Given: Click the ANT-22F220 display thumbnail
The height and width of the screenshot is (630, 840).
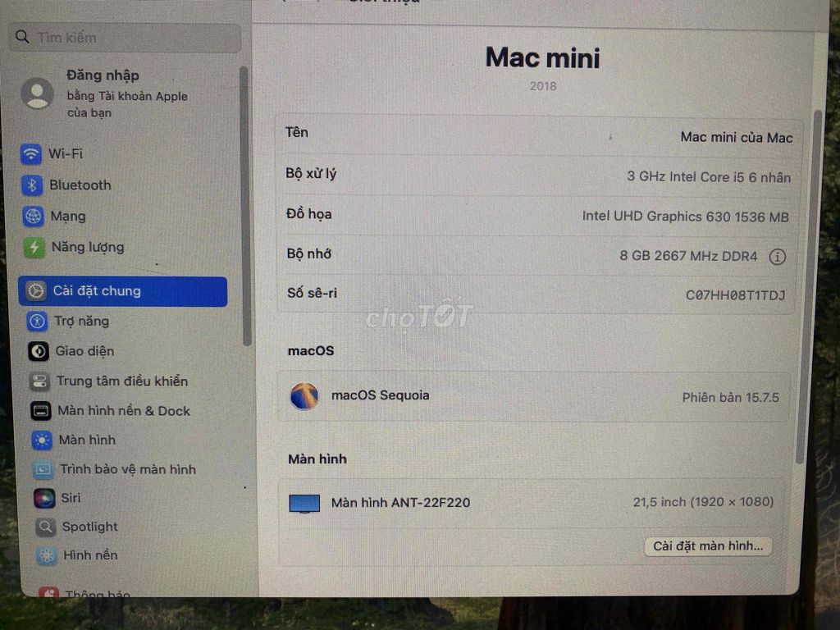Looking at the screenshot, I should (303, 503).
